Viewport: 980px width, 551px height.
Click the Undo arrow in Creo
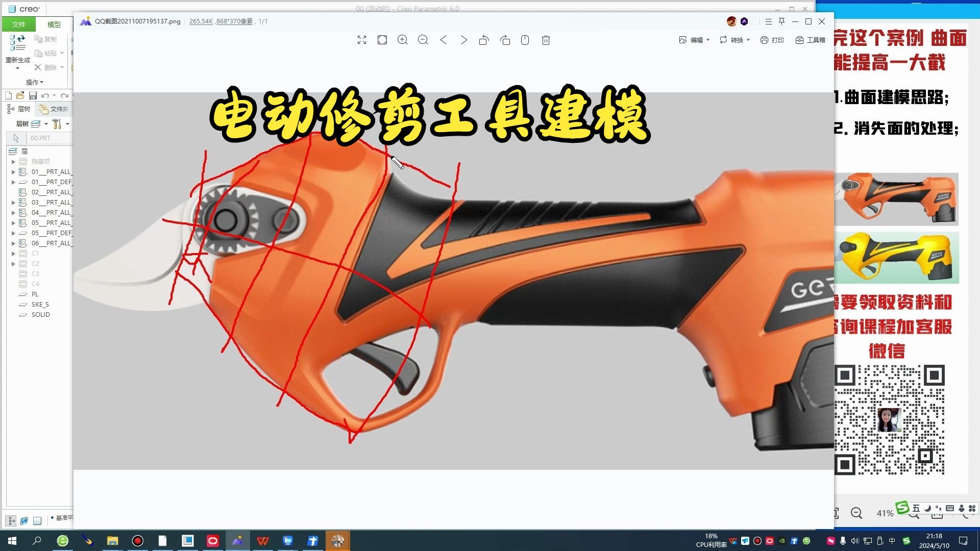[45, 95]
